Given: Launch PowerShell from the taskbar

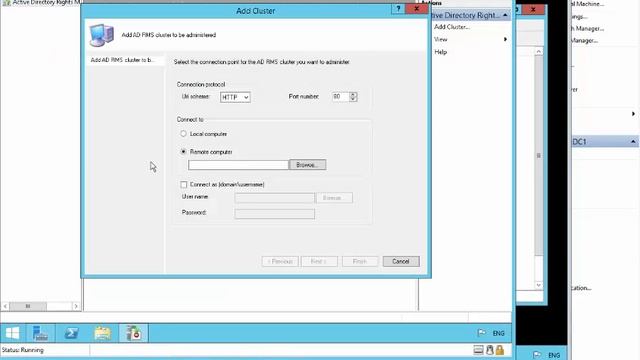Looking at the screenshot, I should [x=71, y=333].
